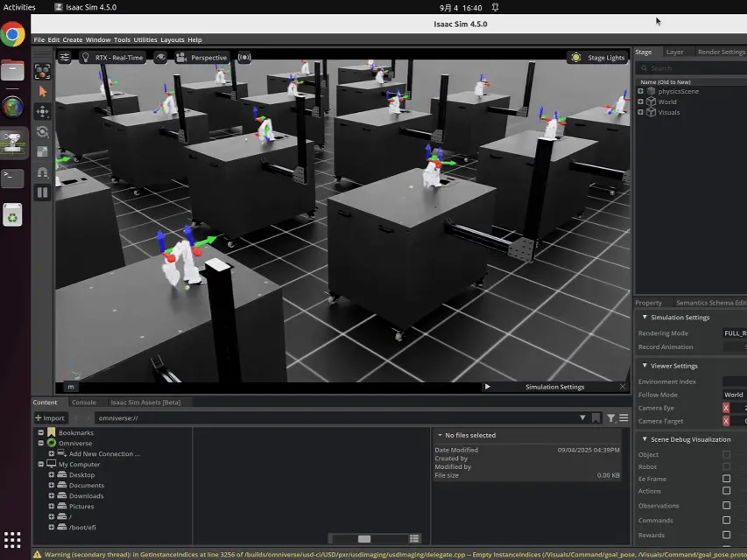Check the Rewards visualization checkbox

click(727, 535)
